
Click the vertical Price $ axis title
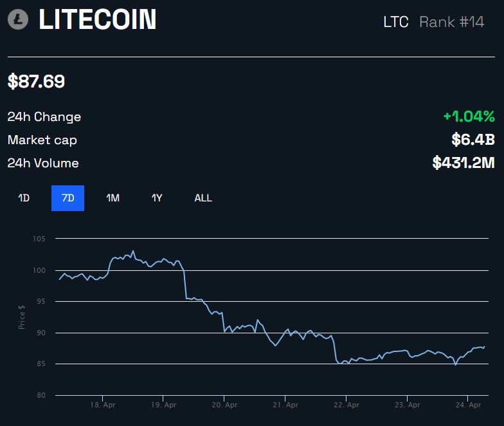click(x=22, y=317)
